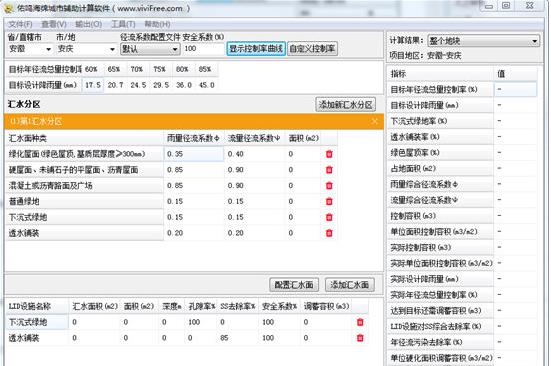Open the 省/直辖市 dropdown showing 安徽
This screenshot has height=366, width=551.
[x=30, y=49]
